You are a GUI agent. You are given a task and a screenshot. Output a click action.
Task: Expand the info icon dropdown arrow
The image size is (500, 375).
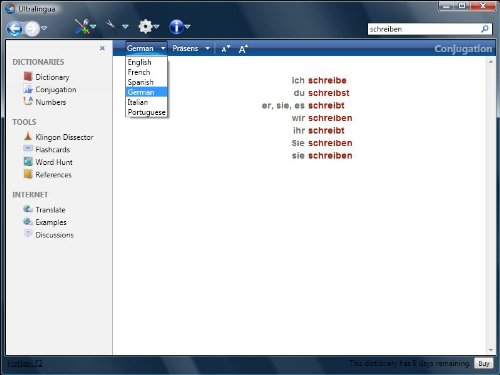(187, 26)
